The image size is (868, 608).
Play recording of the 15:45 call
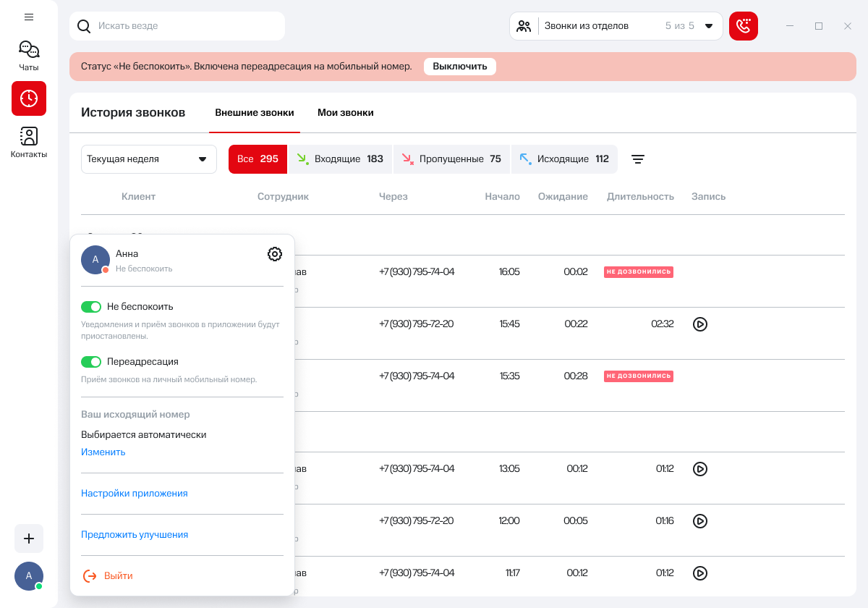[x=699, y=324]
